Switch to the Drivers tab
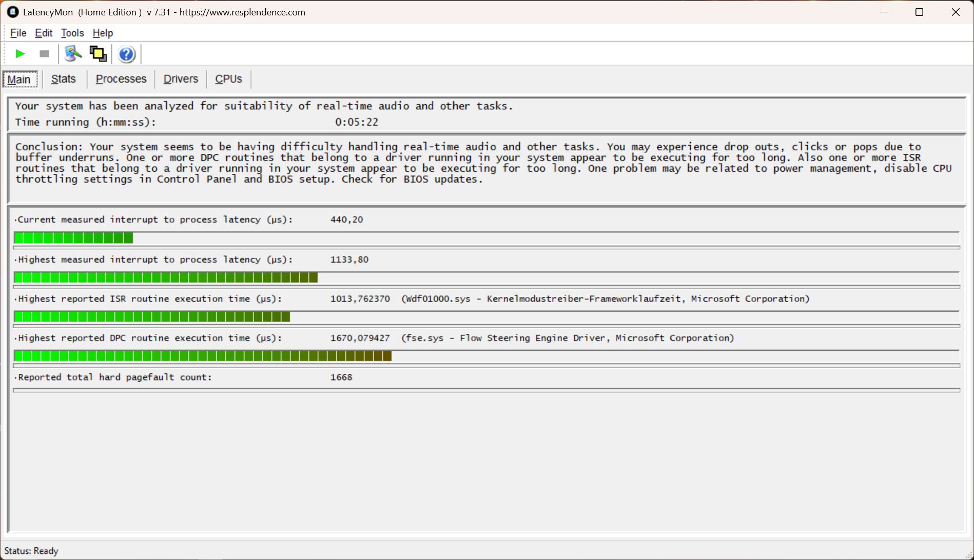 [x=181, y=79]
